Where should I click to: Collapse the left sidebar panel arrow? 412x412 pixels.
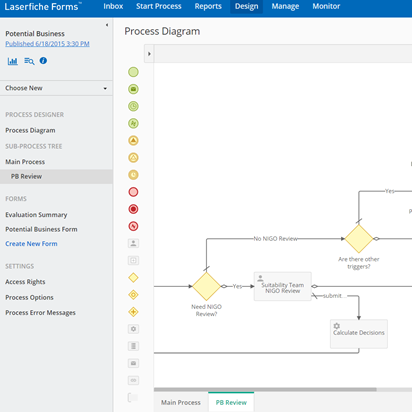[x=107, y=25]
